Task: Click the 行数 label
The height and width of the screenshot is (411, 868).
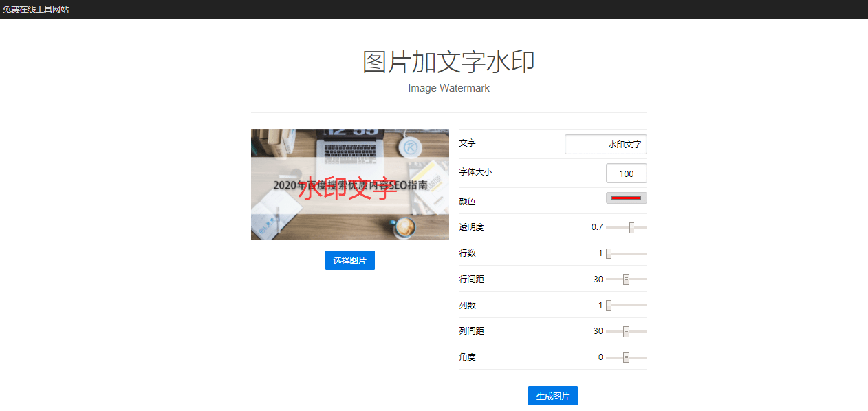Action: [x=468, y=253]
